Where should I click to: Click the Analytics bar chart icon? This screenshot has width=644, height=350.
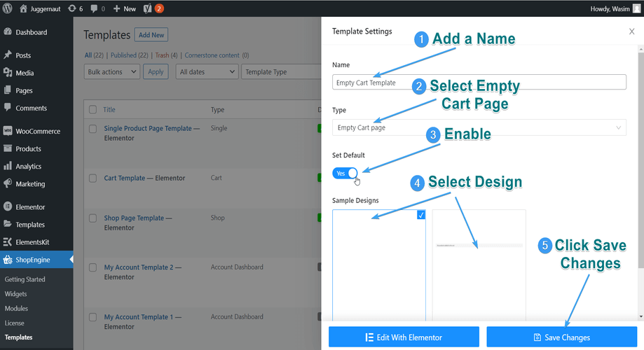(x=8, y=166)
